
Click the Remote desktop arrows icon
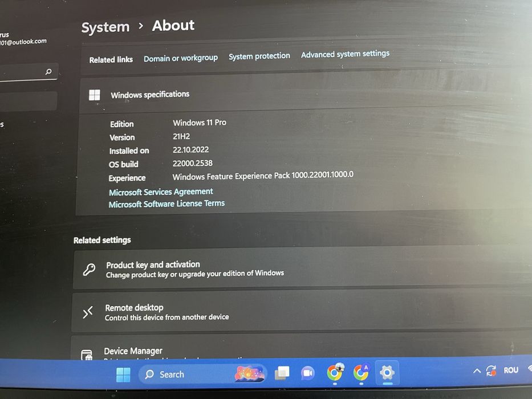coord(88,312)
